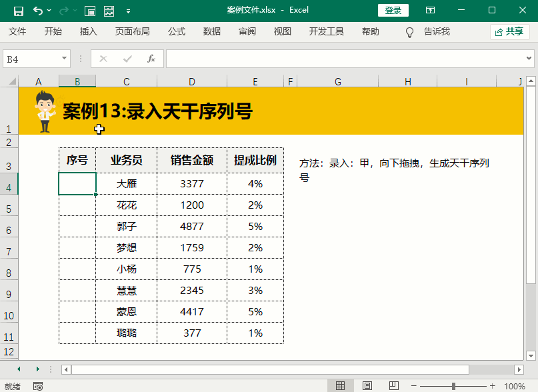The height and width of the screenshot is (392, 538).
Task: Switch to Normal view in status bar
Action: tap(341, 386)
